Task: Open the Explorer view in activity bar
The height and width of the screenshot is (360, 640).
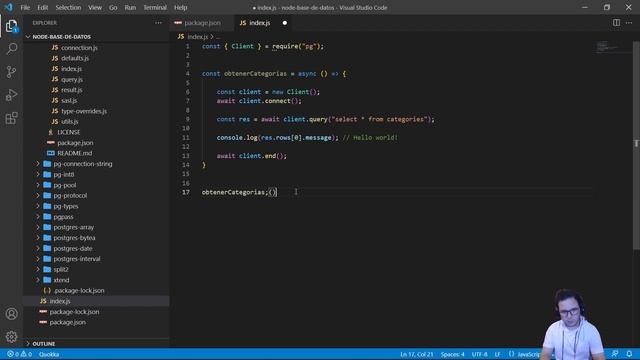Action: (11, 27)
